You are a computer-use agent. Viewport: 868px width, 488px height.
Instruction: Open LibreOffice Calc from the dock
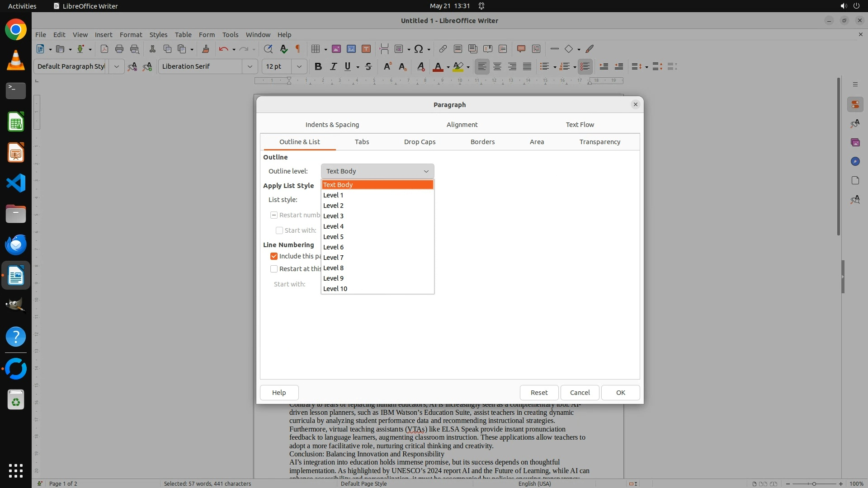pos(16,122)
